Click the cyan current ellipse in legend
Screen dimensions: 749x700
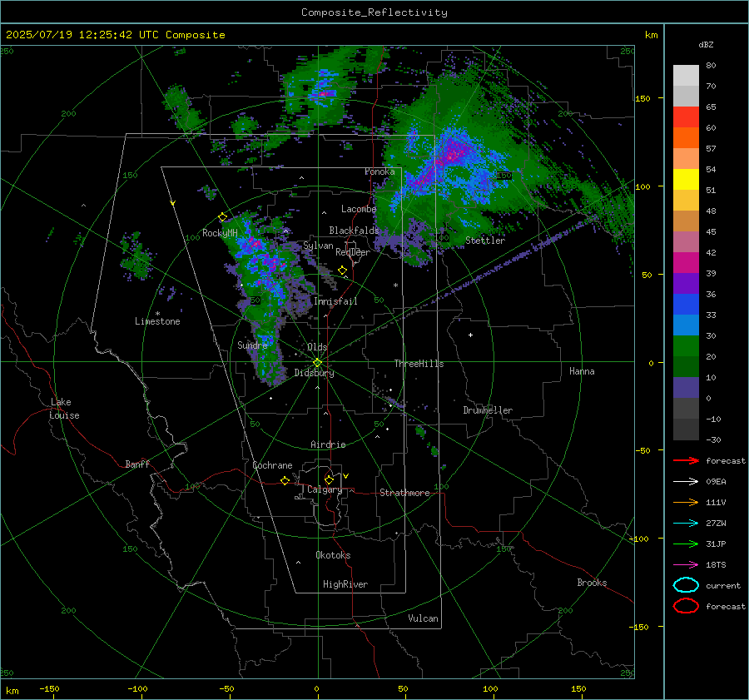tap(686, 585)
